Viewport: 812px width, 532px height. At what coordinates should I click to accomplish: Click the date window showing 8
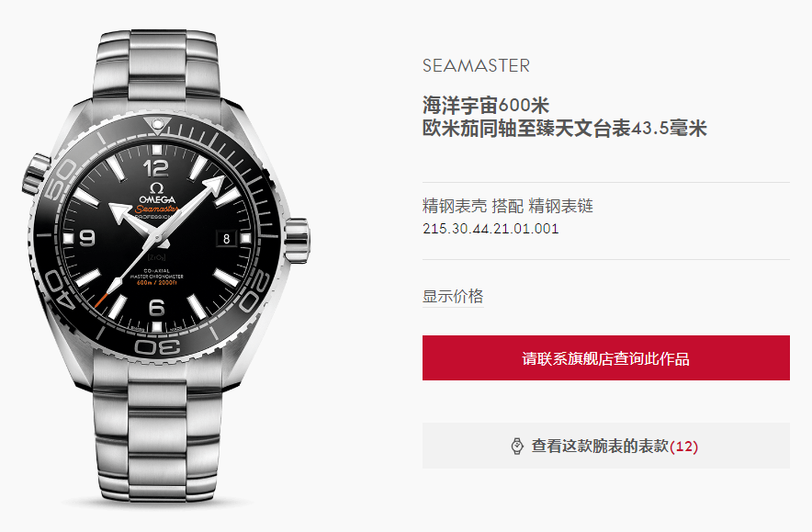pos(226,238)
